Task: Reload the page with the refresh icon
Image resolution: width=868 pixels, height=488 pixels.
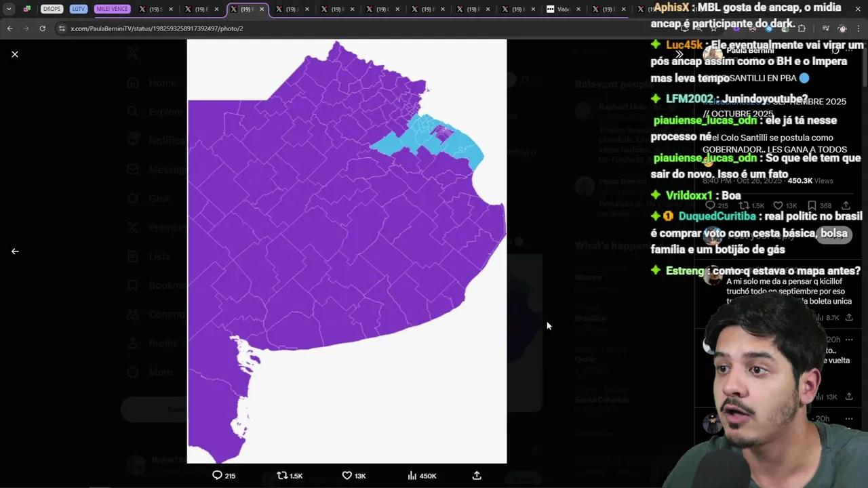Action: click(x=42, y=28)
